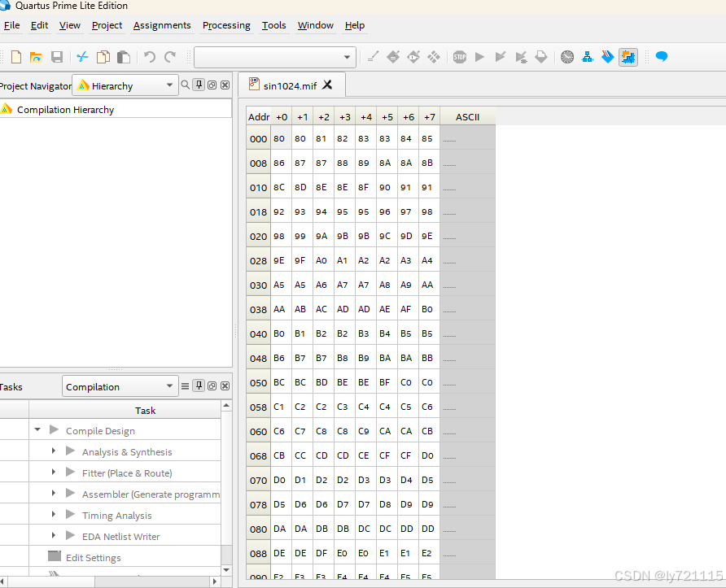This screenshot has height=588, width=726.
Task: Click the ASCII column header
Action: click(468, 116)
